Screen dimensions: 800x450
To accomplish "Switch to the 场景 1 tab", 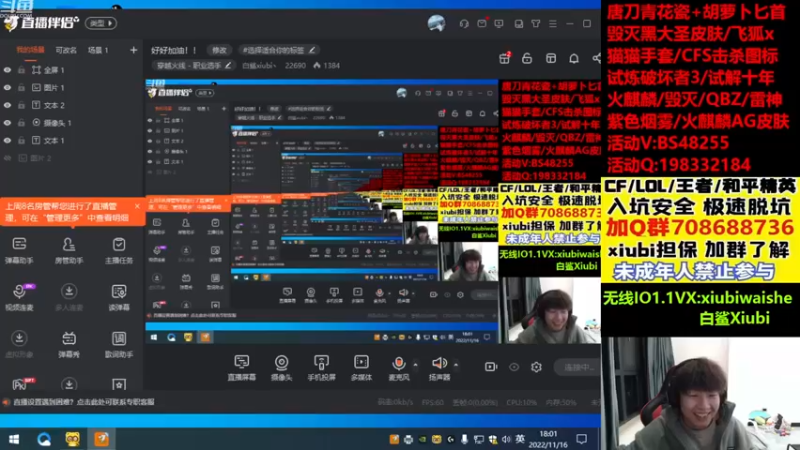I will 98,50.
